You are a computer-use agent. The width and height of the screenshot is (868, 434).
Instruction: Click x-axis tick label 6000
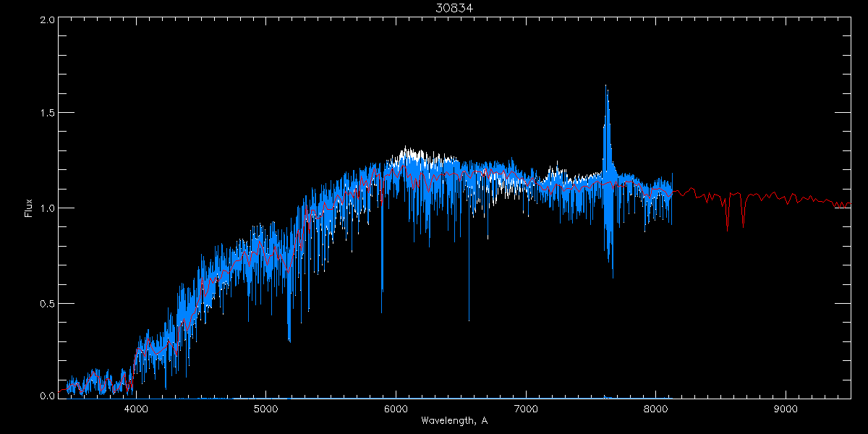pos(396,408)
